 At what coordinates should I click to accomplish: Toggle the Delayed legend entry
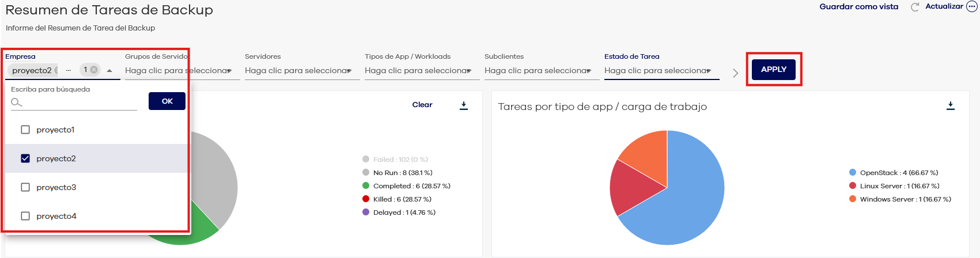click(x=399, y=213)
